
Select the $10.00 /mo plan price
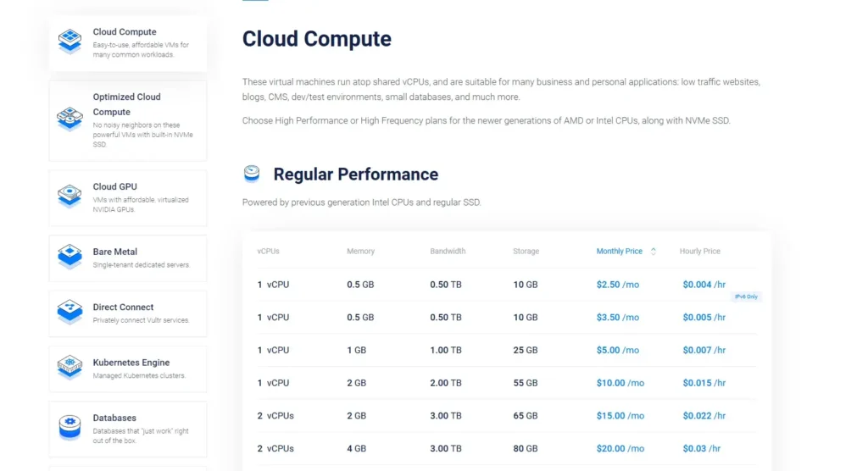620,383
